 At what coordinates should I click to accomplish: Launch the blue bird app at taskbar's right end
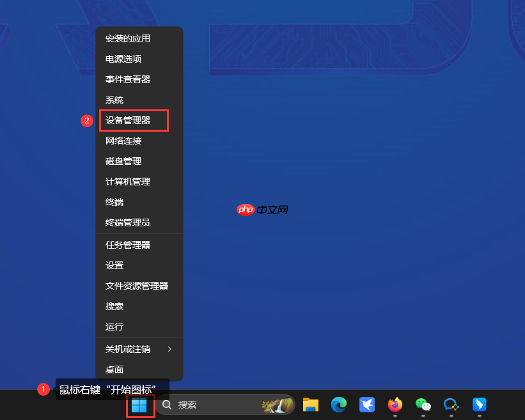click(x=480, y=405)
